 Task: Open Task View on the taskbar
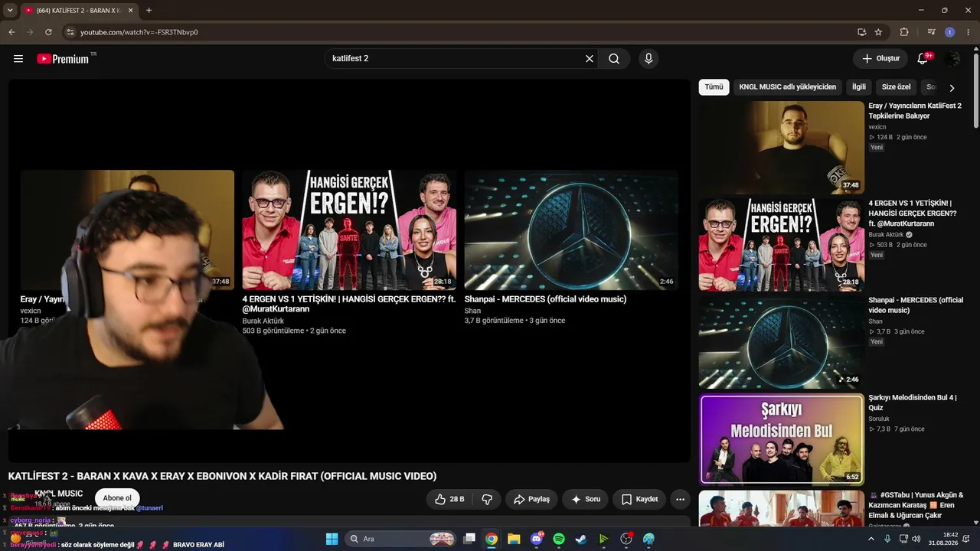[x=469, y=539]
